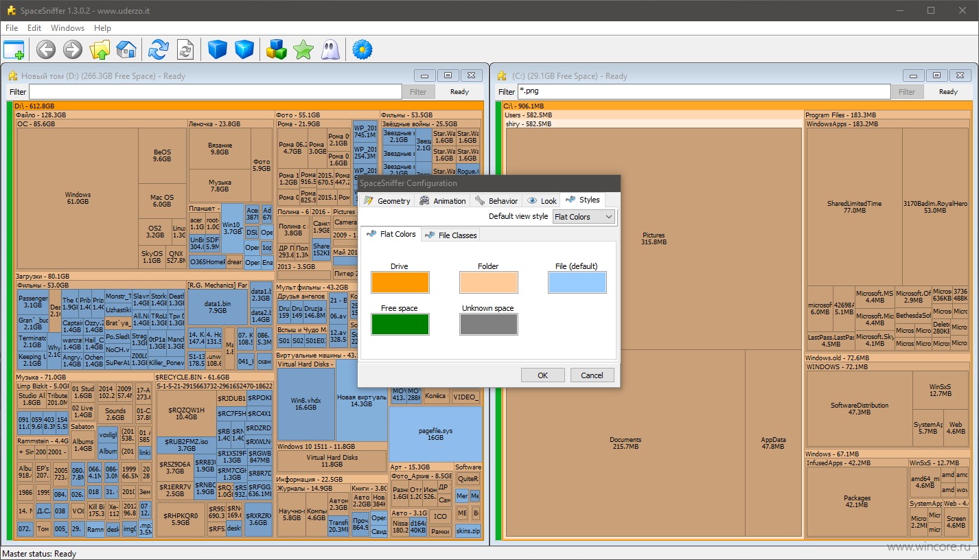Select the Mac OS 6.0GB block
This screenshot has height=560, width=979.
pos(162,200)
